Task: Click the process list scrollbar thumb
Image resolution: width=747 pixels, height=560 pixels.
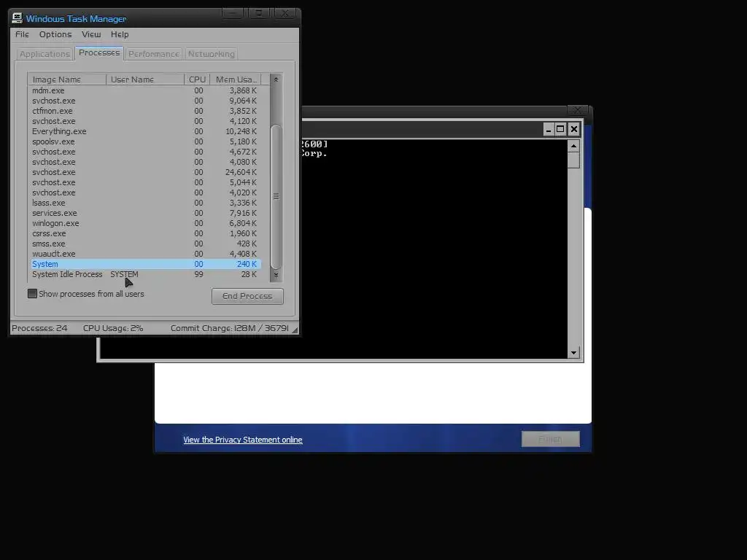Action: (x=276, y=196)
